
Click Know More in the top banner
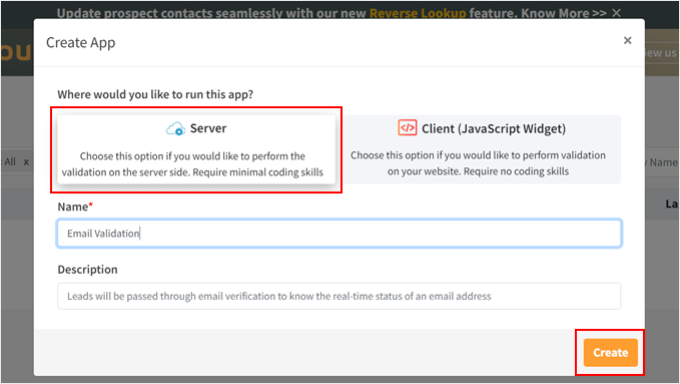click(x=563, y=13)
